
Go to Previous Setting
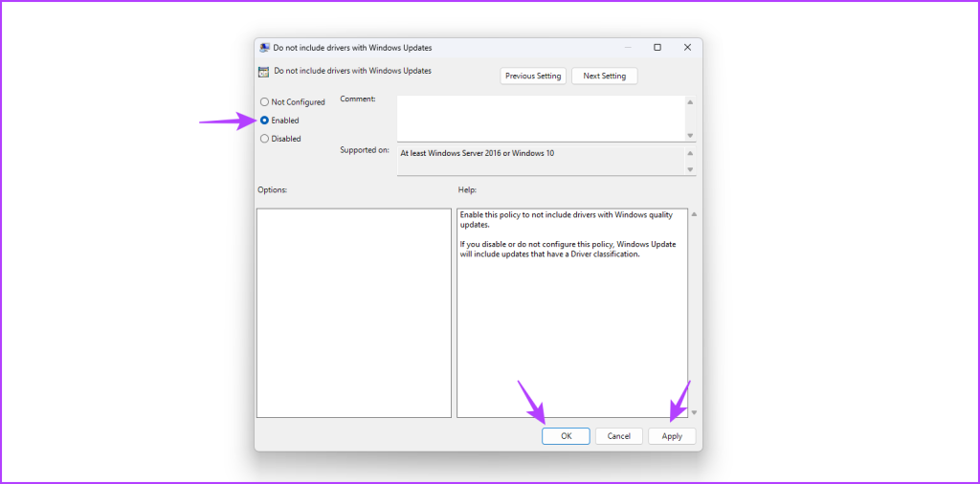[x=533, y=76]
